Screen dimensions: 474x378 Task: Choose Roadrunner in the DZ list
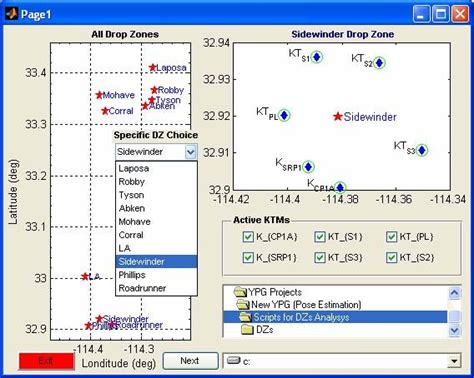coord(156,288)
